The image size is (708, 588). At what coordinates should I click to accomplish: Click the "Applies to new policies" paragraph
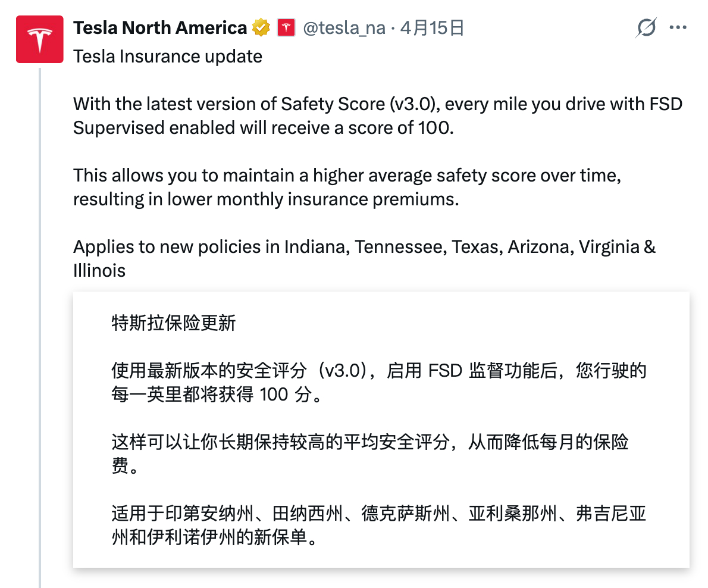[x=364, y=247]
